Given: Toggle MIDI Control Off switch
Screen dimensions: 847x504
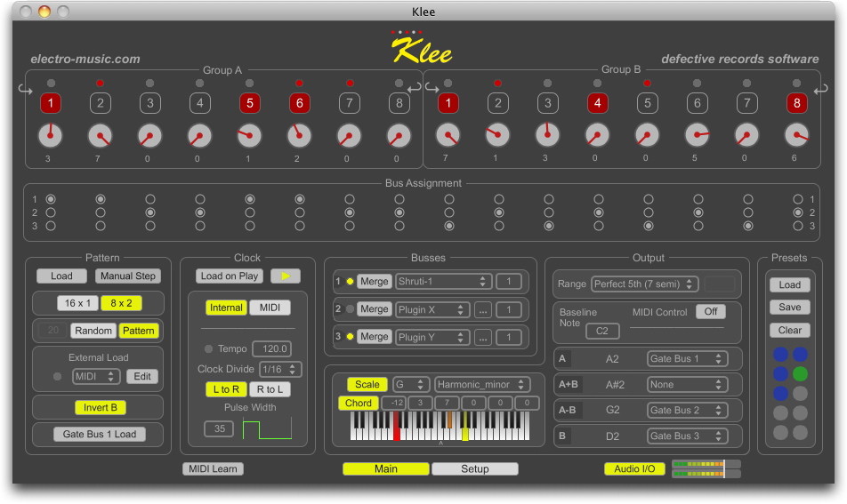Looking at the screenshot, I should click(711, 311).
